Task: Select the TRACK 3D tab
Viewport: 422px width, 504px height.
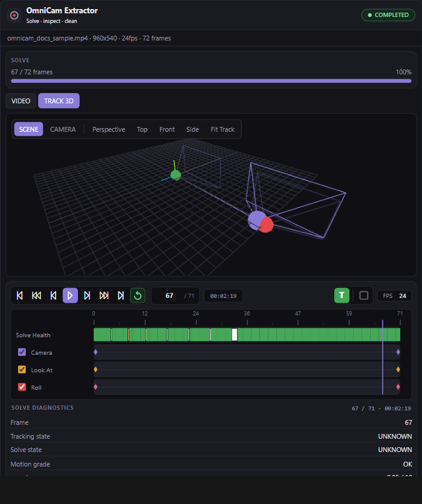Action: [59, 101]
